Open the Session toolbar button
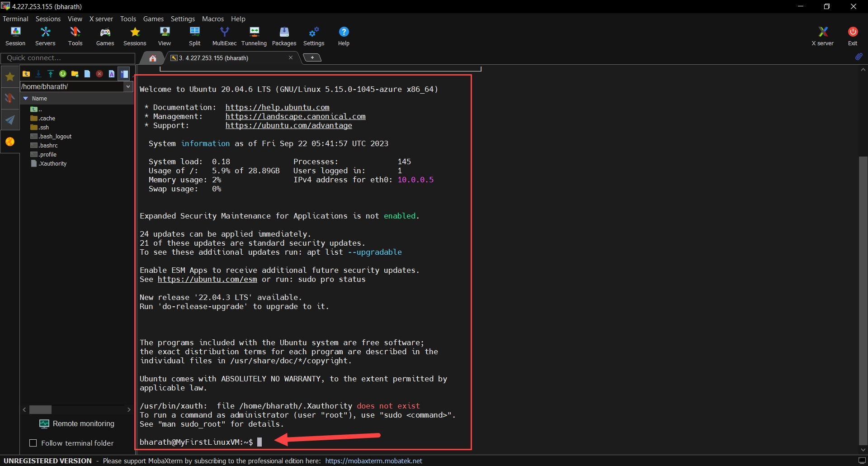This screenshot has width=868, height=466. point(15,36)
